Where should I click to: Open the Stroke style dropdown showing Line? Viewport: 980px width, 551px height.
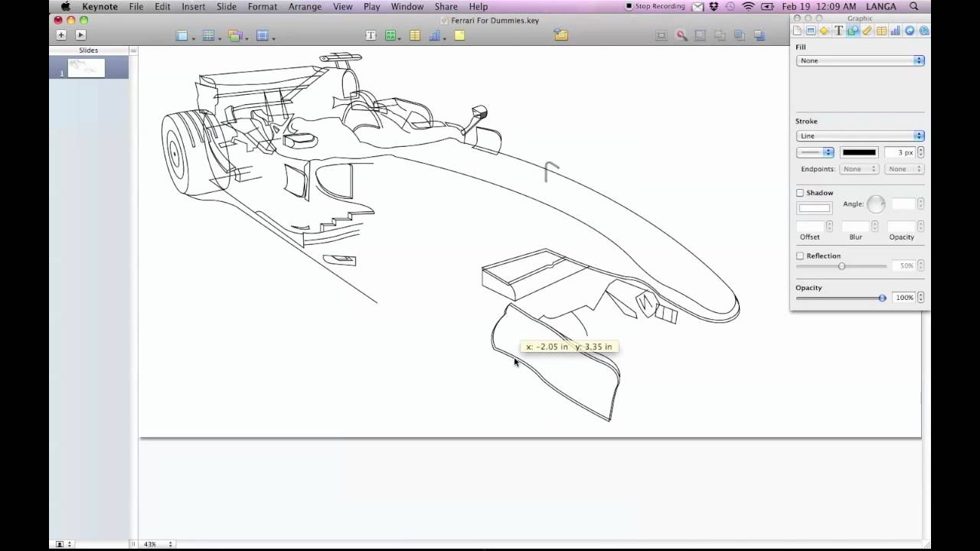860,135
